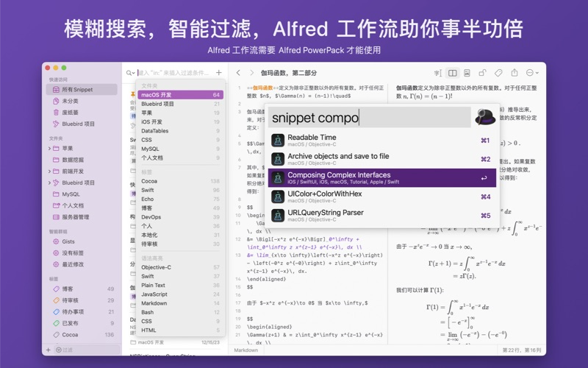Choose Plain Text in suggestion list

[180, 285]
